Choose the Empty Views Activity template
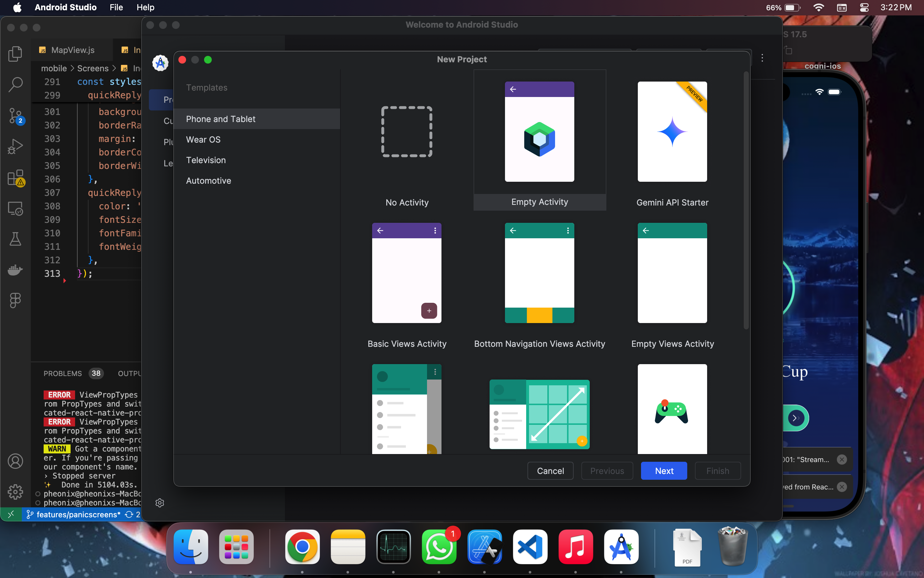This screenshot has width=924, height=578. tap(672, 282)
